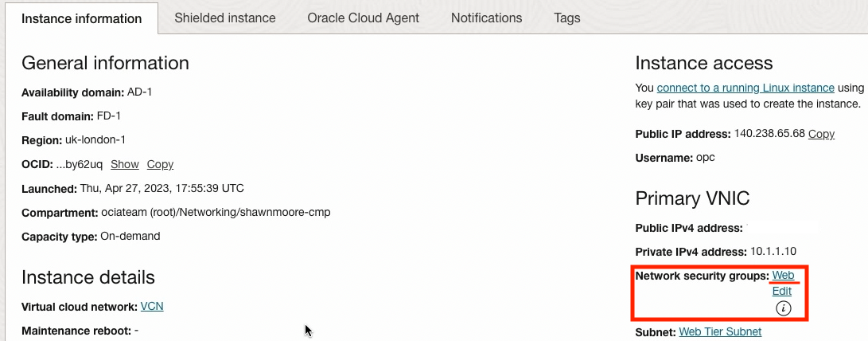
Task: Click the network security groups info icon
Action: click(783, 308)
